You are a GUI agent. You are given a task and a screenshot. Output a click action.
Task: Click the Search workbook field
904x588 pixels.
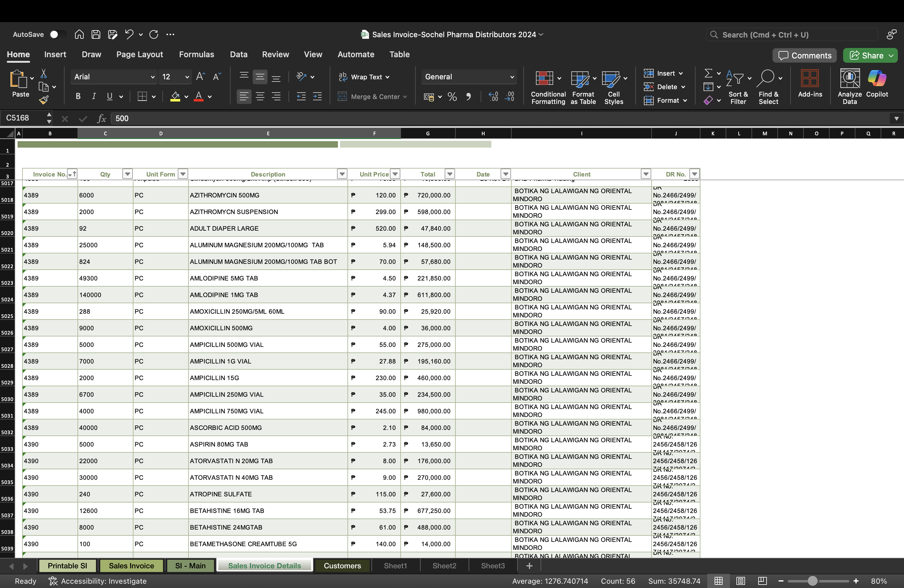pyautogui.click(x=792, y=34)
